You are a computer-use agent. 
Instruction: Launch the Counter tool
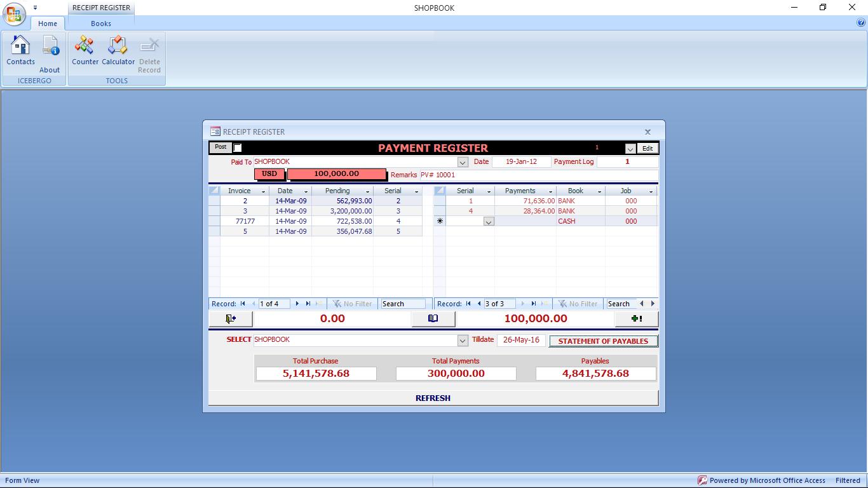(x=85, y=50)
